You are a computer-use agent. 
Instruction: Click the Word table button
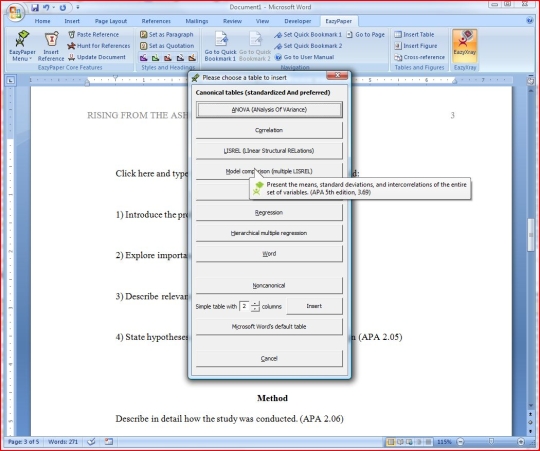[x=269, y=254]
